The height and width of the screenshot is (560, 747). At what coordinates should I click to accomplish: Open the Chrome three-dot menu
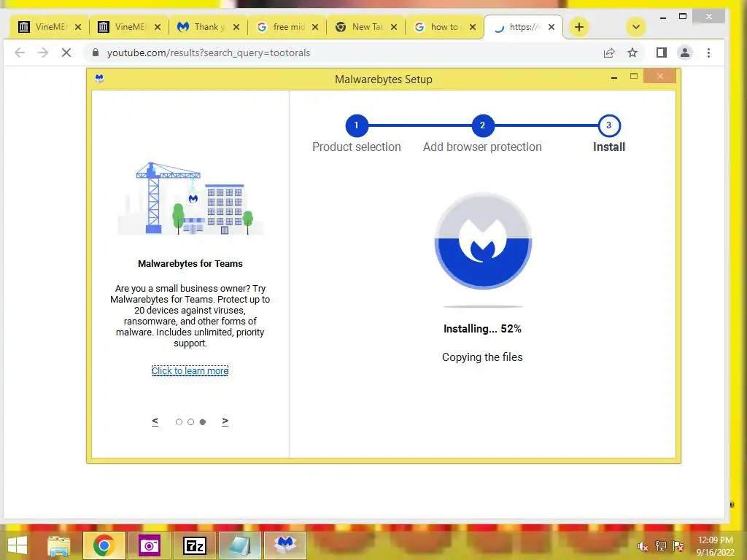708,52
